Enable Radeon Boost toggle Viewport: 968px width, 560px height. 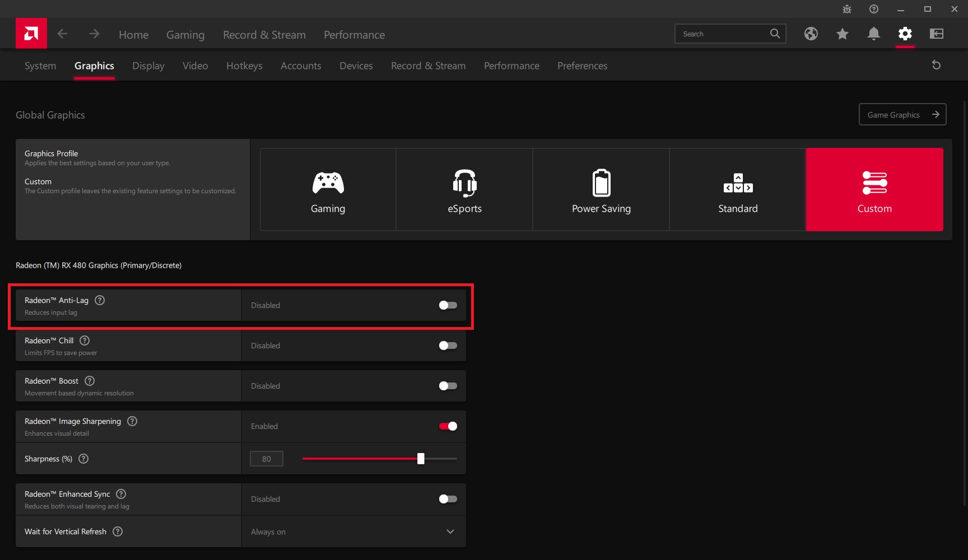click(x=448, y=386)
